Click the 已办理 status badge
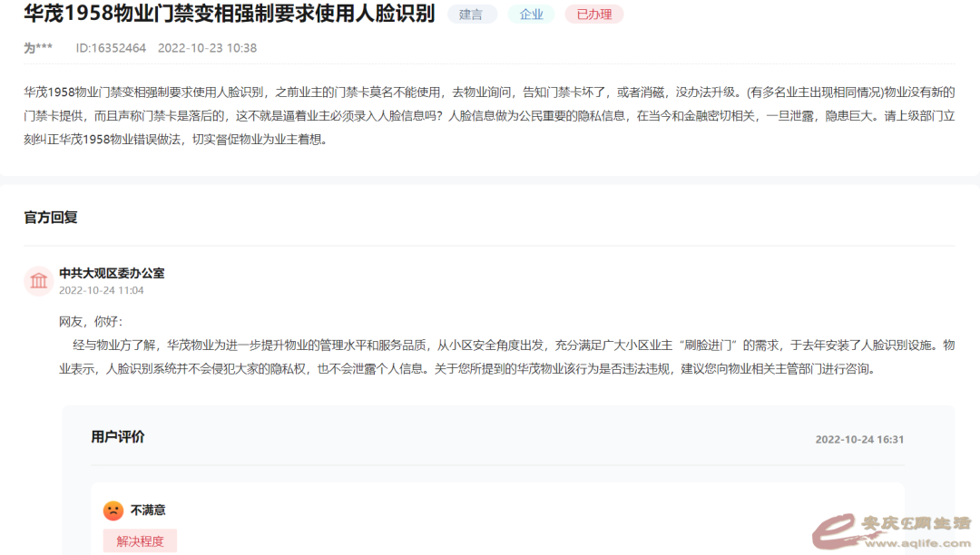The width and height of the screenshot is (980, 555). 593,15
